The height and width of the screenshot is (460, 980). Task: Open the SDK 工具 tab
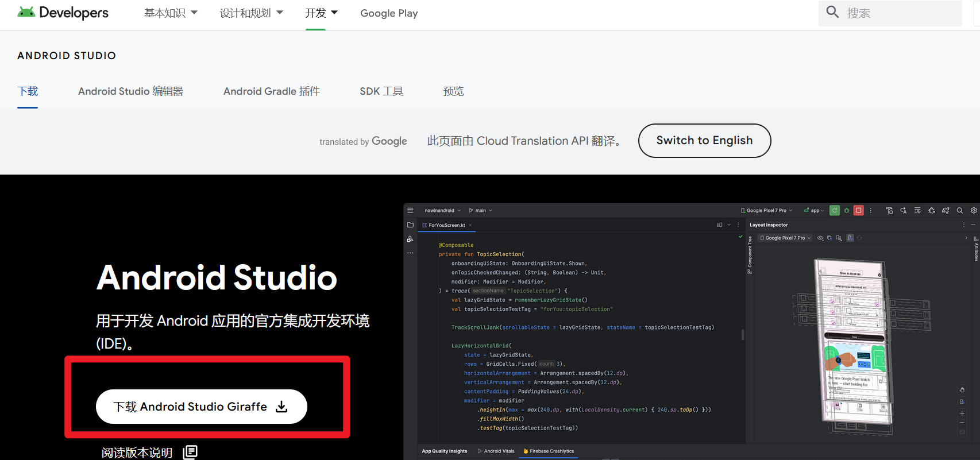tap(381, 91)
